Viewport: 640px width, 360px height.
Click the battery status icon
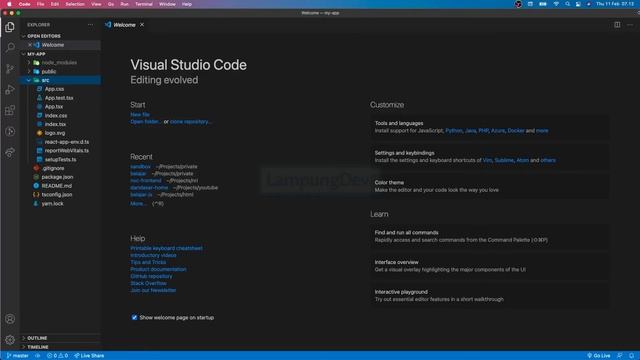pos(543,4)
